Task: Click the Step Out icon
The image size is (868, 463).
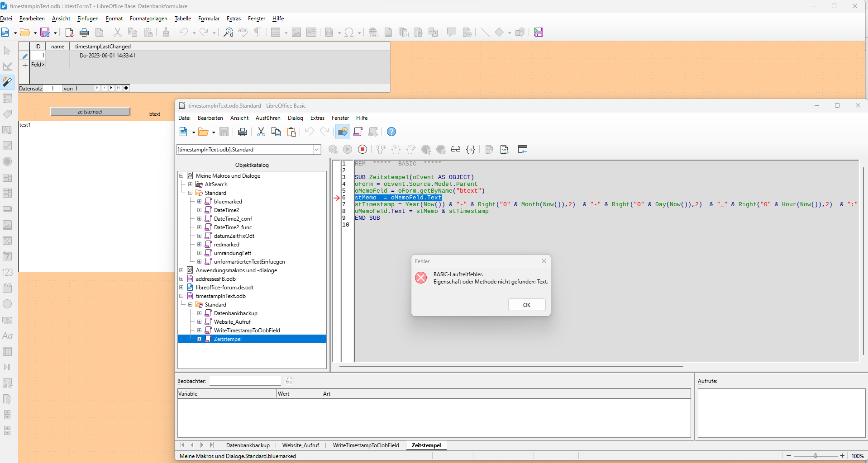Action: (x=411, y=150)
